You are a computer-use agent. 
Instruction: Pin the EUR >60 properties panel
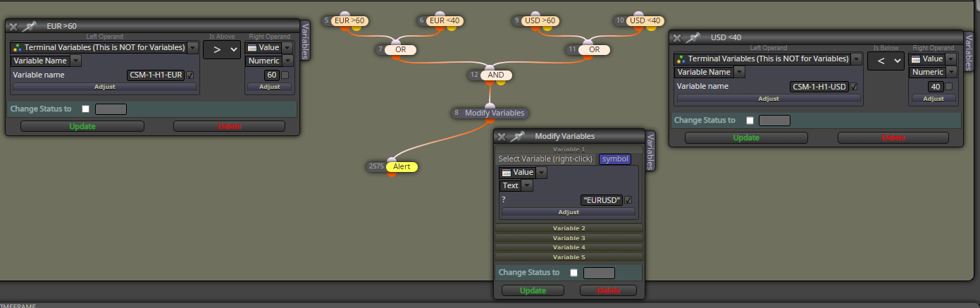29,26
